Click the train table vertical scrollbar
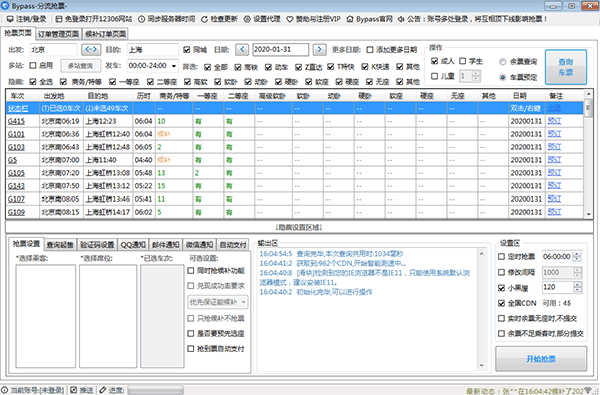Image resolution: width=600 pixels, height=395 pixels. tap(589, 154)
